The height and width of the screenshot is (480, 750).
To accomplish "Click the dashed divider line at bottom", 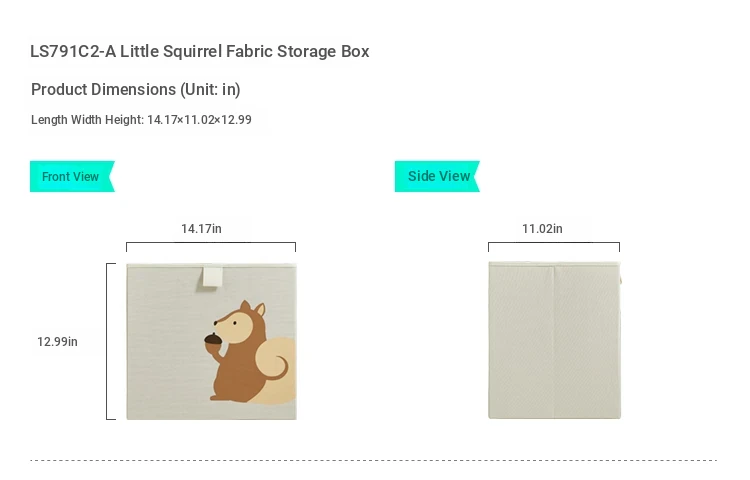I will (374, 460).
